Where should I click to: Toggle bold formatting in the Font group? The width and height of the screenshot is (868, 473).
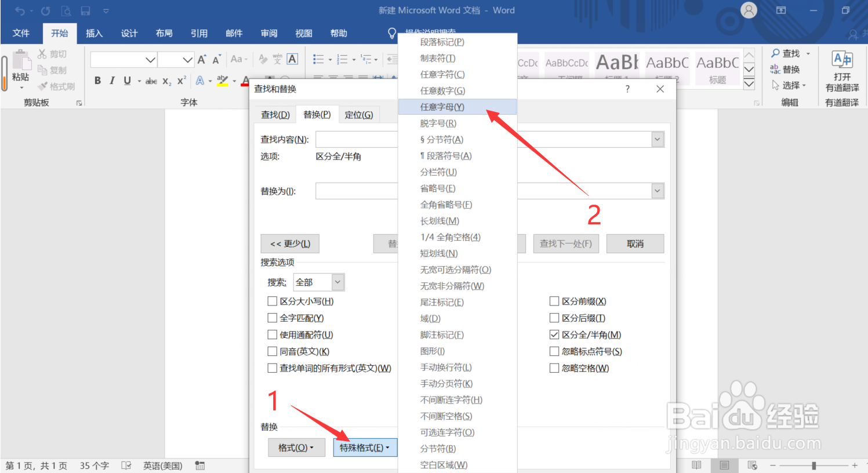tap(97, 81)
